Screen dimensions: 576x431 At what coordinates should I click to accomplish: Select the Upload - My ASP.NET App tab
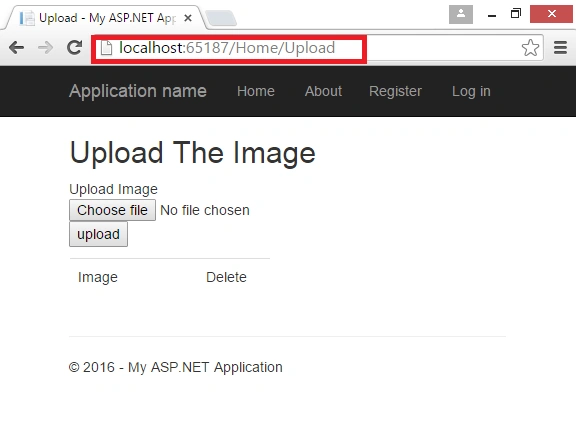click(x=105, y=18)
